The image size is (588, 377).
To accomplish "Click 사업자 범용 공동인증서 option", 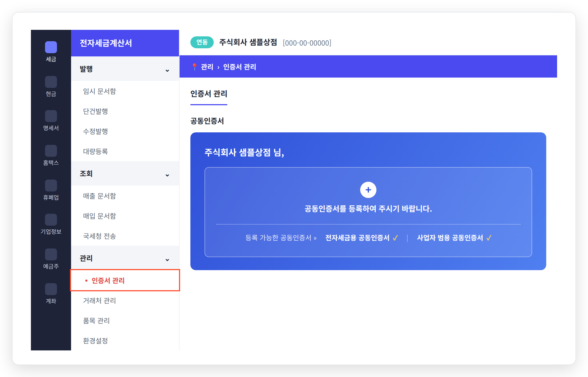I will point(454,238).
